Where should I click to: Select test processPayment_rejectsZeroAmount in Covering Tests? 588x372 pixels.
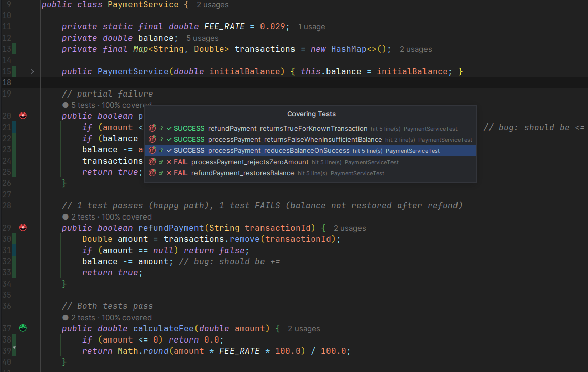pos(310,162)
